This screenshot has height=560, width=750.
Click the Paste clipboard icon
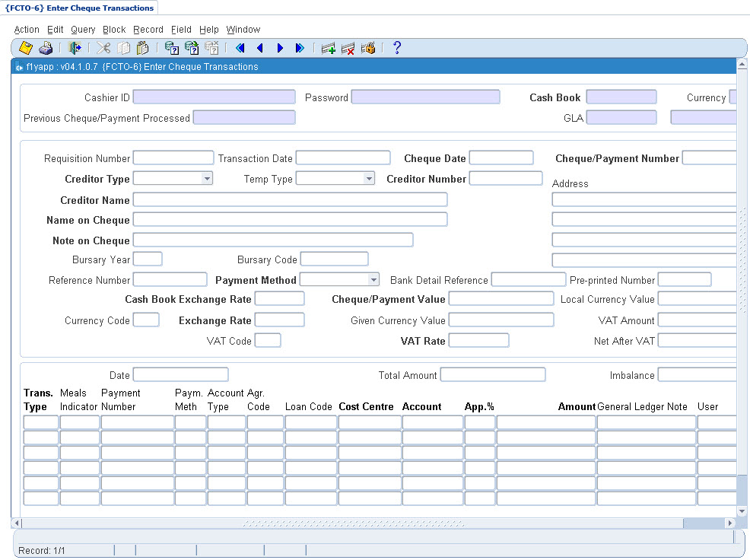(142, 48)
